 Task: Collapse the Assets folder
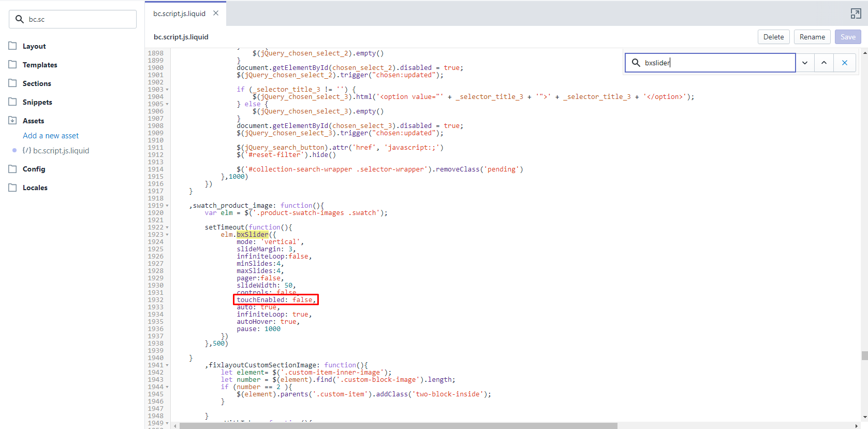[x=33, y=121]
